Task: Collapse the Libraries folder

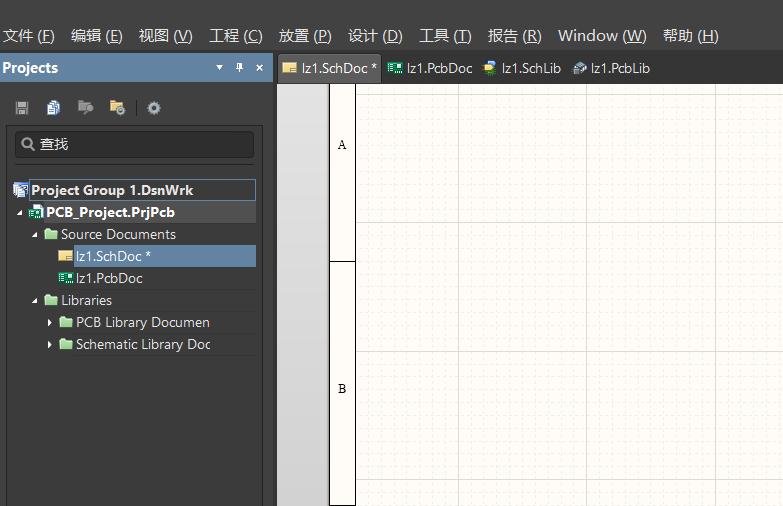Action: click(34, 301)
